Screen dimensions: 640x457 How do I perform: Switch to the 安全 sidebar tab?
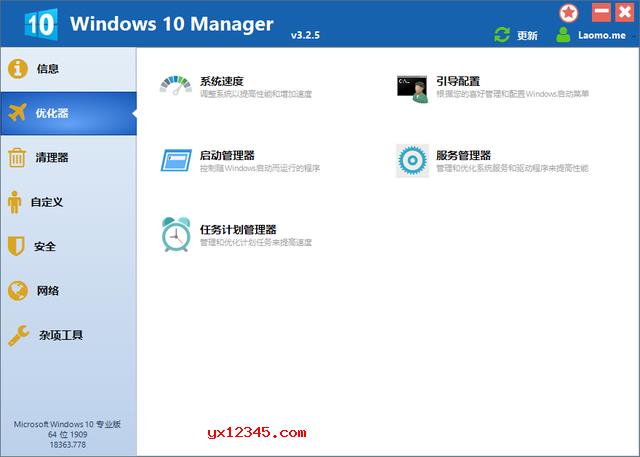[69, 246]
